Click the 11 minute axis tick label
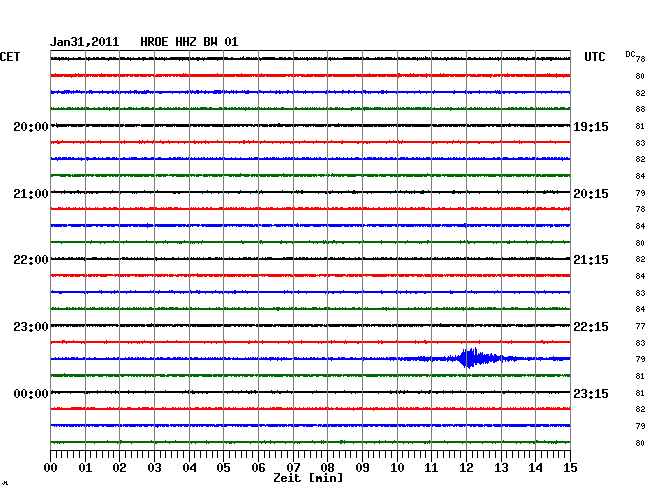The height and width of the screenshot is (494, 650). coord(431,467)
